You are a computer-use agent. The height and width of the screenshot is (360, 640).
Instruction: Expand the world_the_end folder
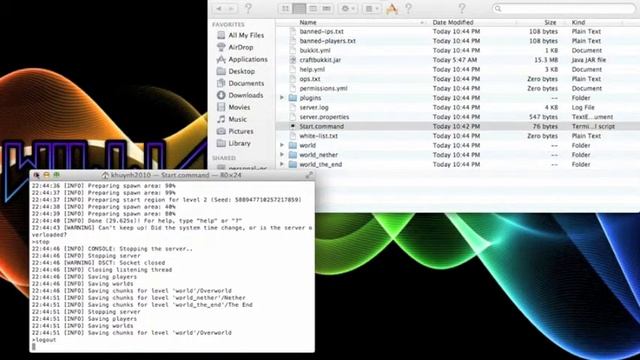click(x=282, y=164)
